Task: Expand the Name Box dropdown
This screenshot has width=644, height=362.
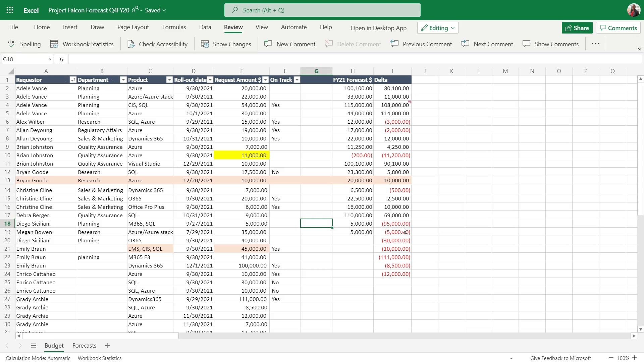Action: pos(50,59)
